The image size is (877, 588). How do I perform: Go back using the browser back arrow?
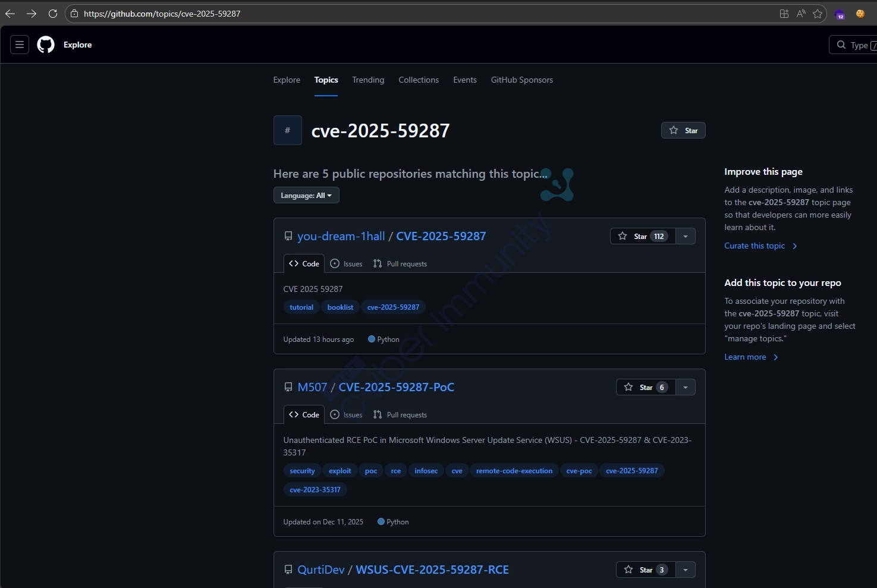[x=10, y=14]
